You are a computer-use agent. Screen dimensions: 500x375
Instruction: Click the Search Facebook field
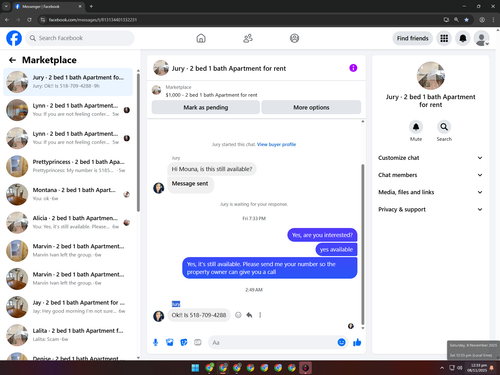click(80, 38)
